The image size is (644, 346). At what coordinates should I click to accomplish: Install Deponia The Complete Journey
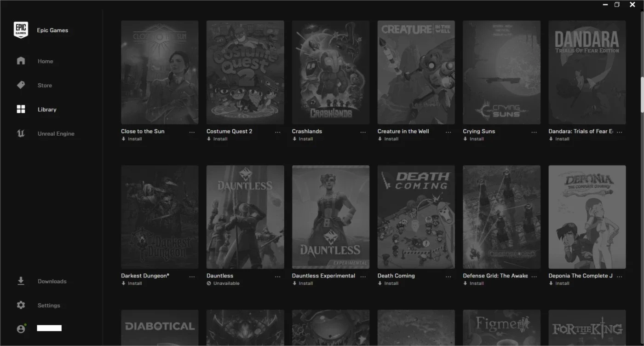click(559, 283)
